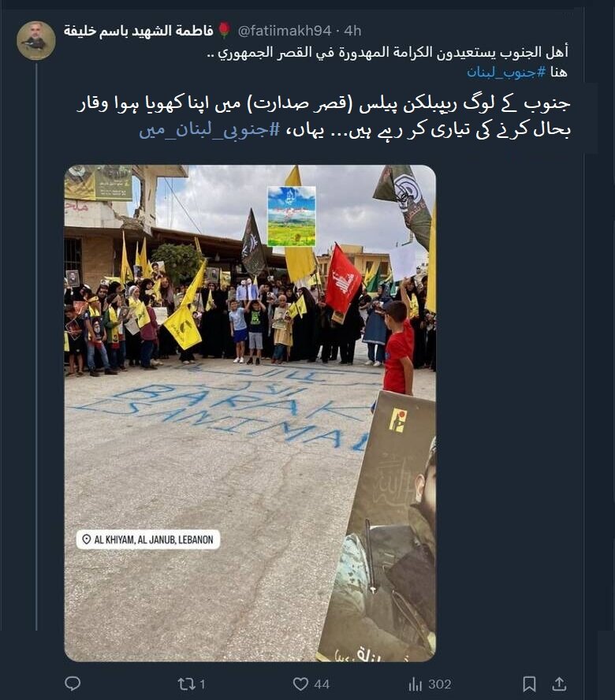Bookmark this tweet

(529, 684)
